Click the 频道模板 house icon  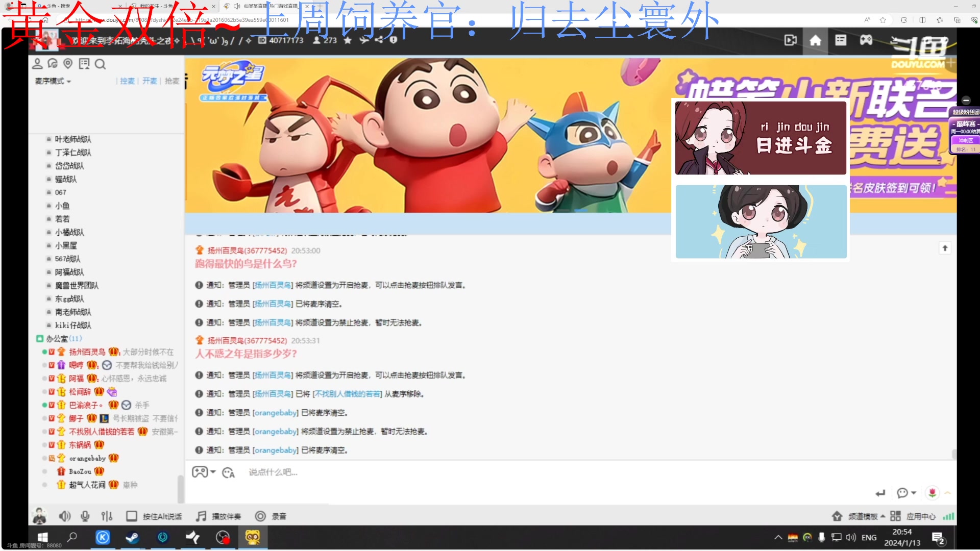[x=837, y=516]
